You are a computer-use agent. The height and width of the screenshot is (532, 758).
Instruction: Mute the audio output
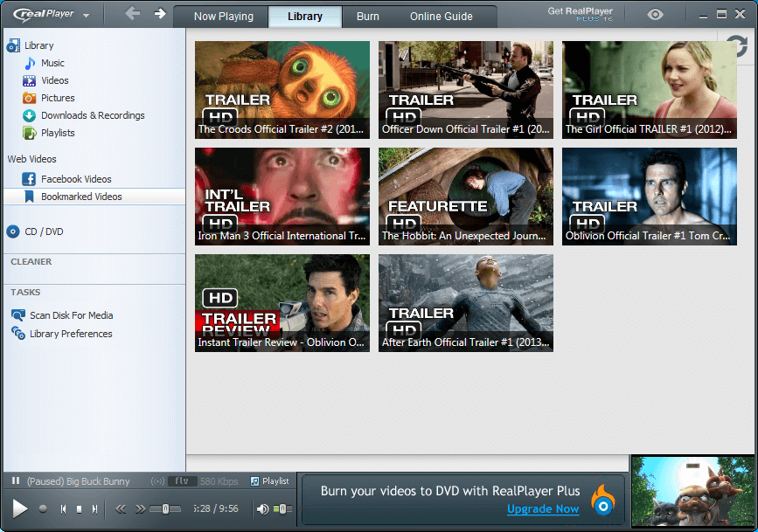[x=262, y=508]
